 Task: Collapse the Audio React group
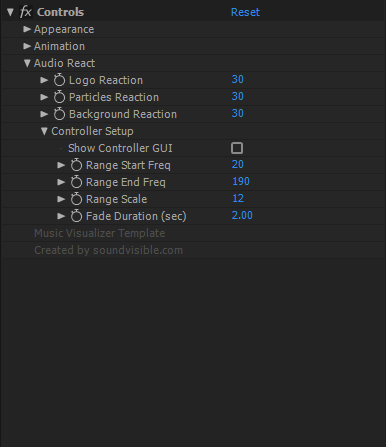27,63
